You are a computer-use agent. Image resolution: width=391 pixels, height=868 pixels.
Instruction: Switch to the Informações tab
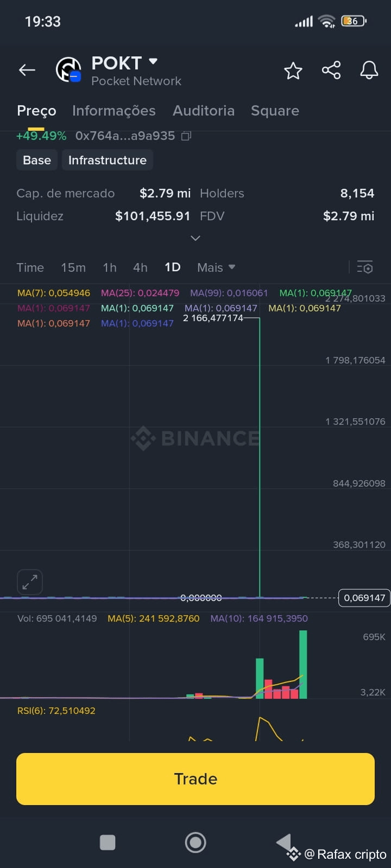(x=114, y=111)
